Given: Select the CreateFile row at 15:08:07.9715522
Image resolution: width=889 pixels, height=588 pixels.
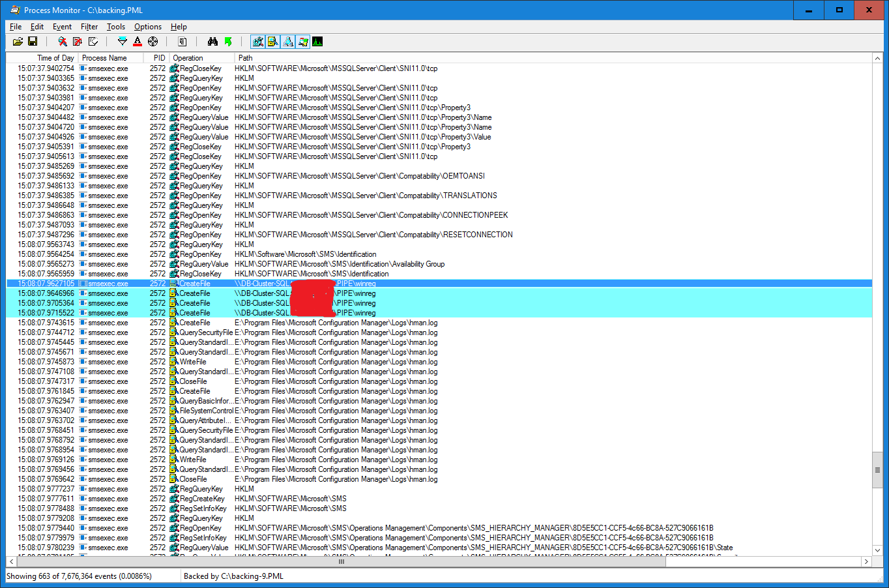Looking at the screenshot, I should (439, 313).
